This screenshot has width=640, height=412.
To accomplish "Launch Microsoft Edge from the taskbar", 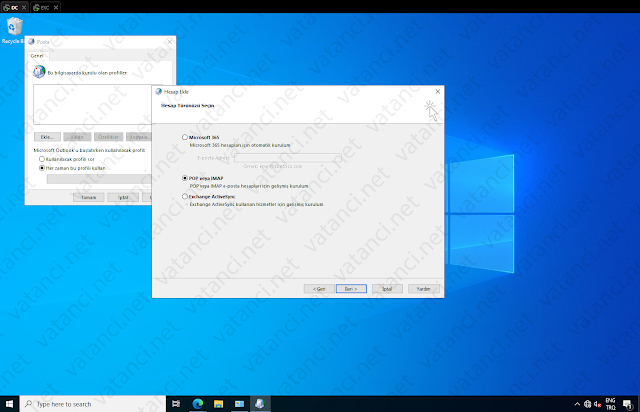I will coord(198,404).
